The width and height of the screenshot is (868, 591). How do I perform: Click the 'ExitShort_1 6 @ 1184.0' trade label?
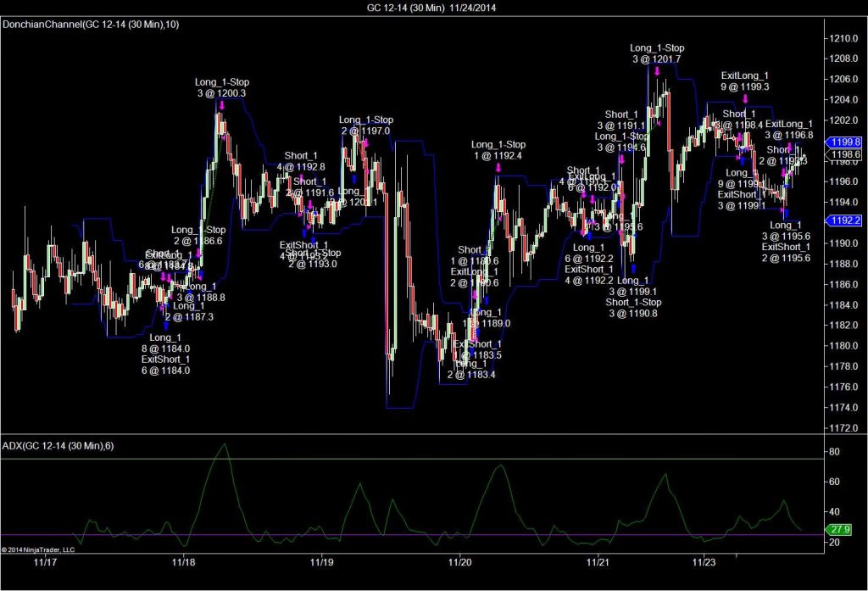pyautogui.click(x=165, y=365)
